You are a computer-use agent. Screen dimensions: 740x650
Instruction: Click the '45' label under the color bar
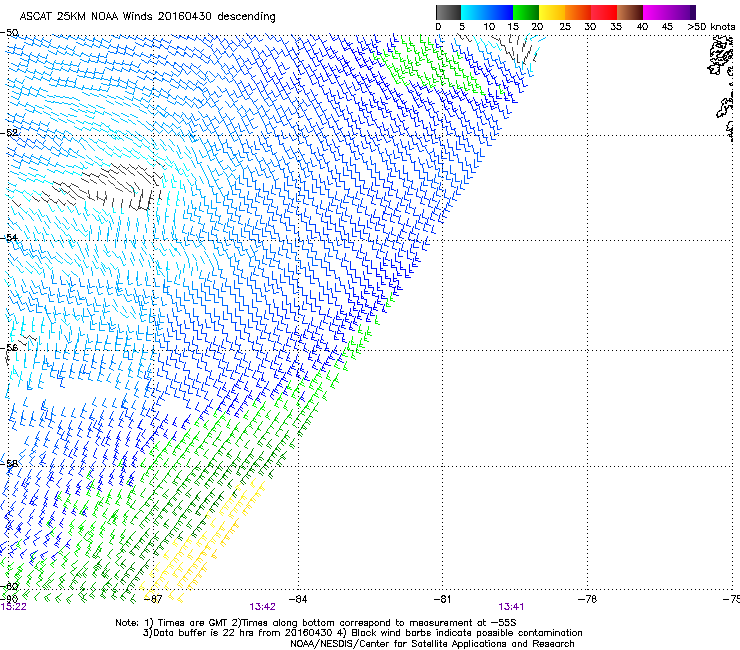(x=667, y=27)
